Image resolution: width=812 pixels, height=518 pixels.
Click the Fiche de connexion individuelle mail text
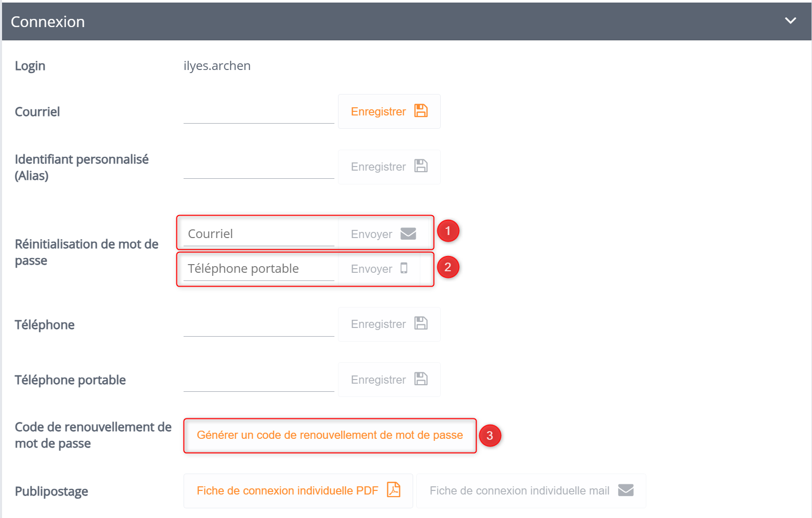pyautogui.click(x=520, y=490)
